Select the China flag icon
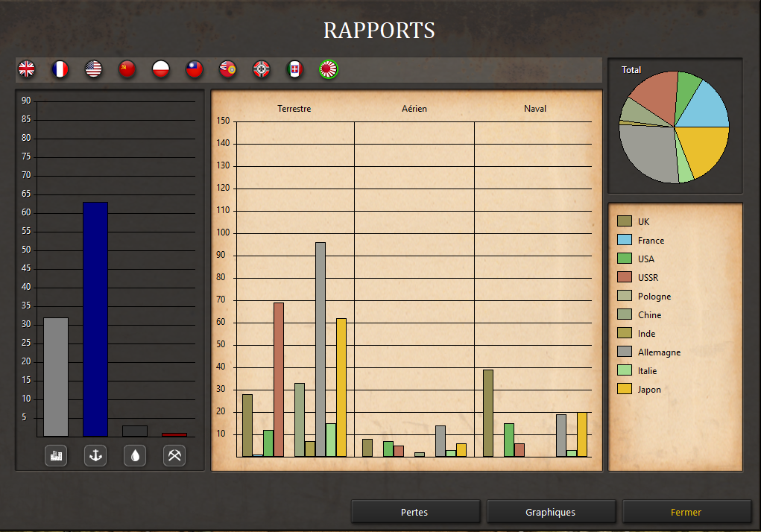 point(194,69)
